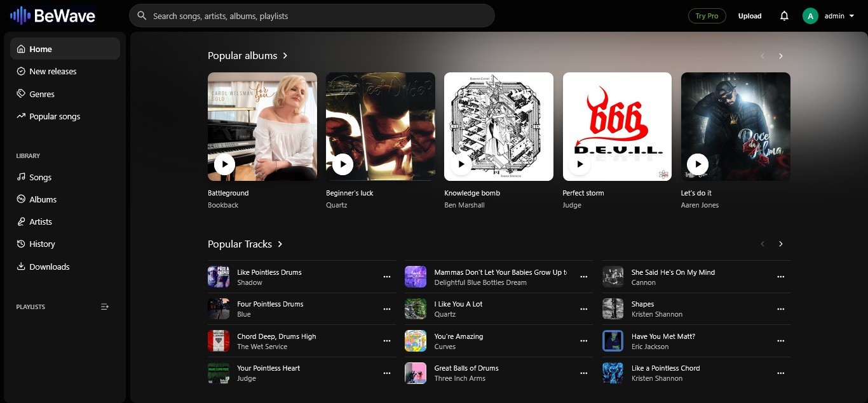Viewport: 868px width, 403px height.
Task: Open options for She Said He's On My Mind
Action: [781, 277]
